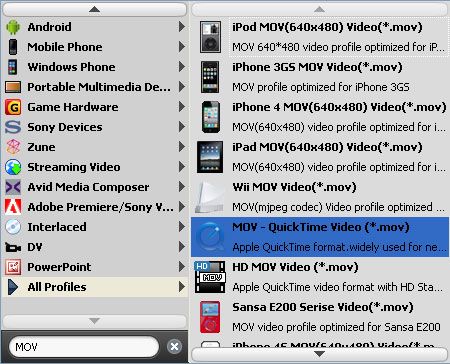Clear the MOV search text
Image resolution: width=450 pixels, height=364 pixels.
tap(174, 347)
